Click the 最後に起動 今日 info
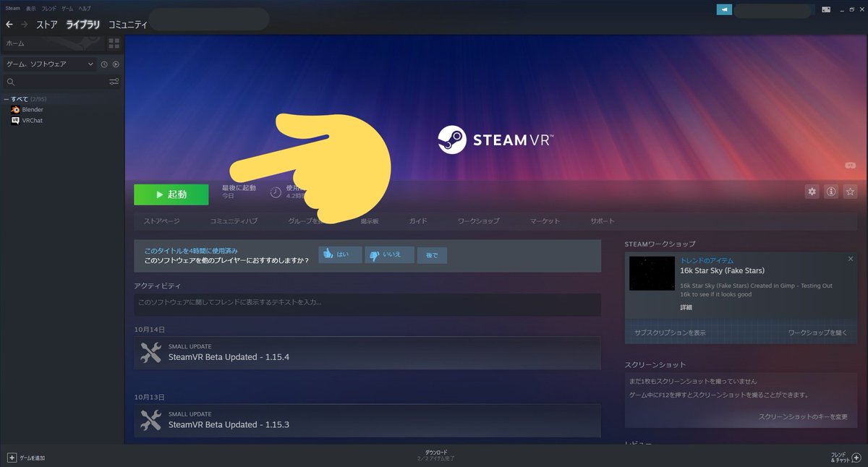 coord(239,192)
